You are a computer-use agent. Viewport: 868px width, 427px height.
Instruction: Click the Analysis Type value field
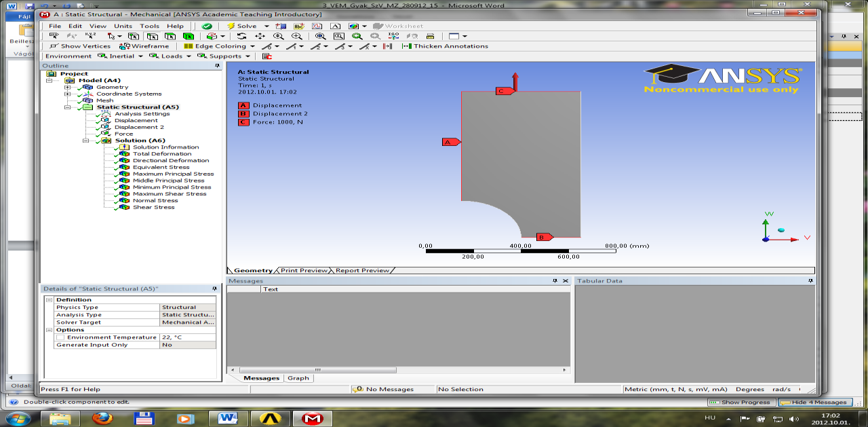click(189, 315)
